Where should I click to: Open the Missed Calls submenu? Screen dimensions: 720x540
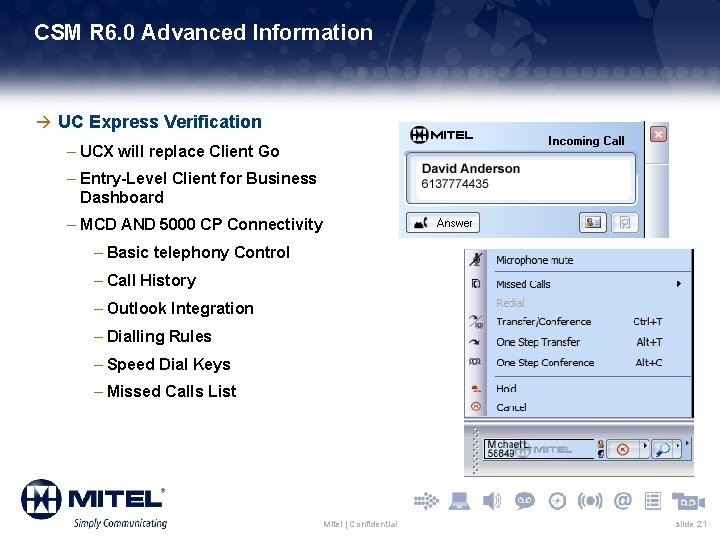[x=590, y=284]
